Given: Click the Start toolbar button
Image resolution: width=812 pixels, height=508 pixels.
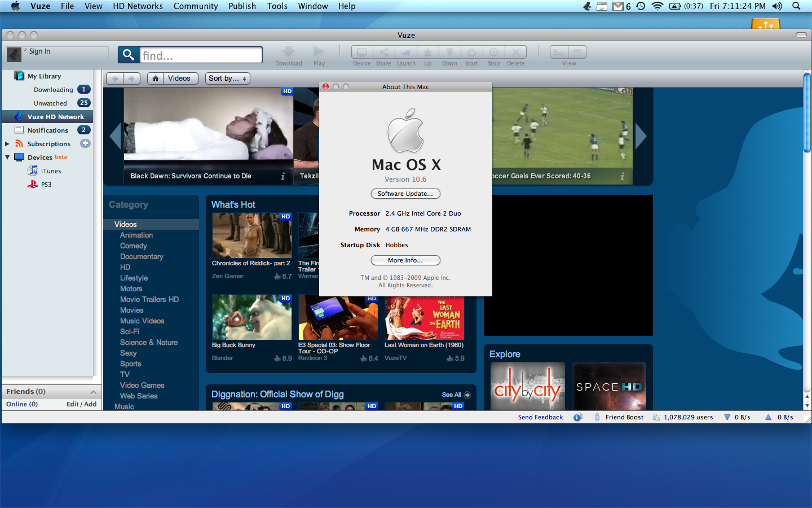Looking at the screenshot, I should click(471, 52).
